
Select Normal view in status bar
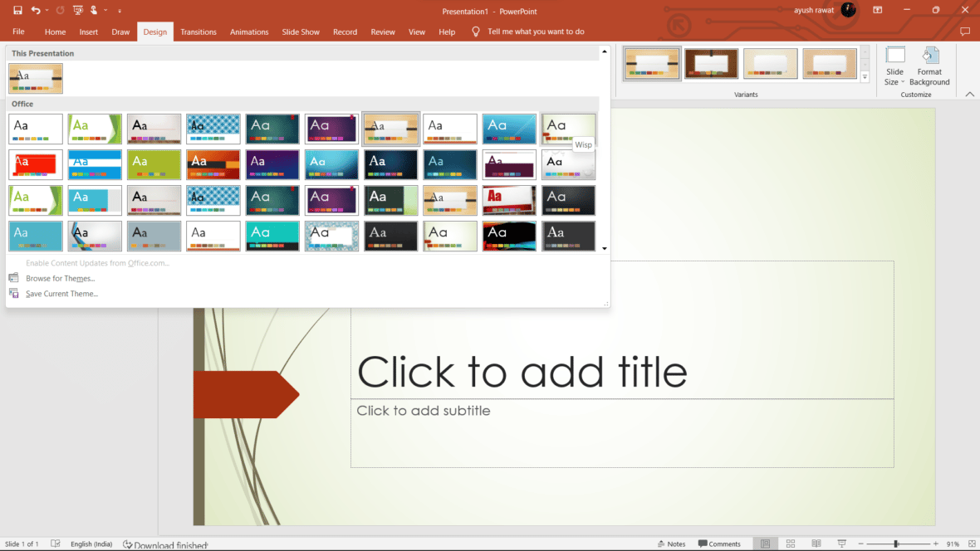click(x=766, y=544)
